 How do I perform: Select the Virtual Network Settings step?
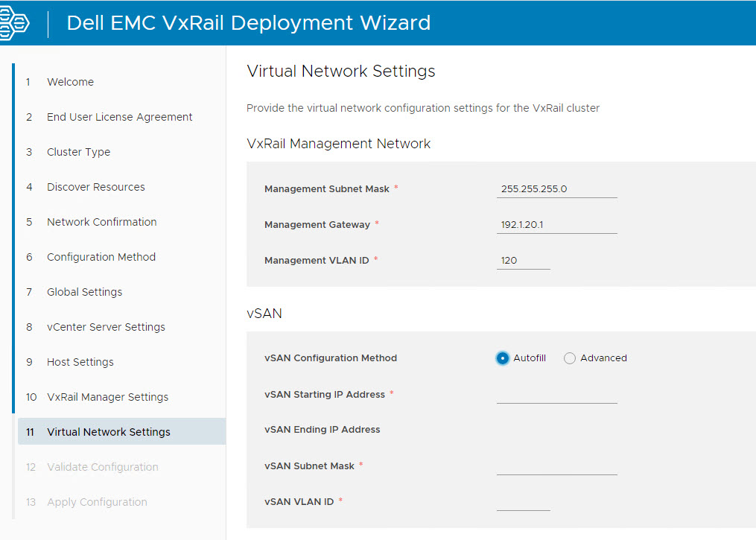tap(108, 432)
